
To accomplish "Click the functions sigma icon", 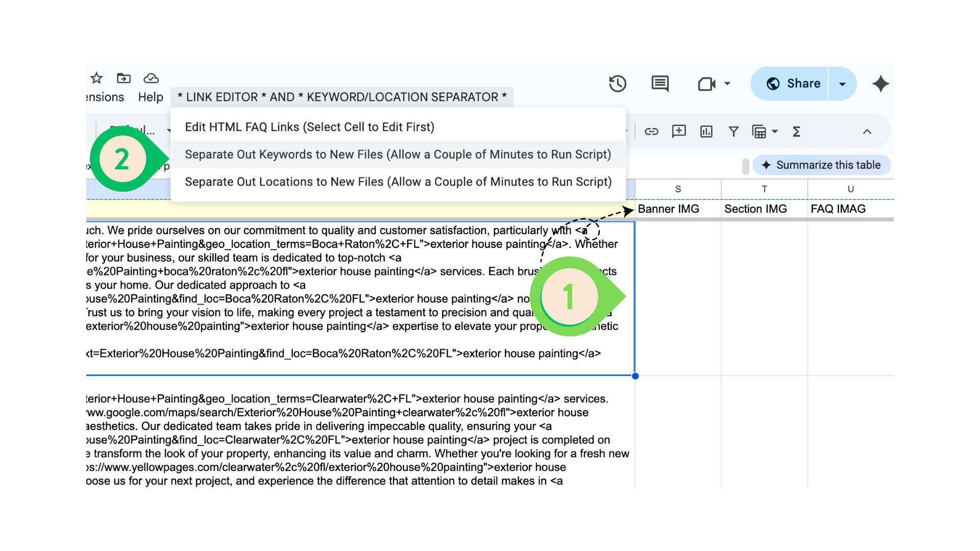I will (x=796, y=132).
